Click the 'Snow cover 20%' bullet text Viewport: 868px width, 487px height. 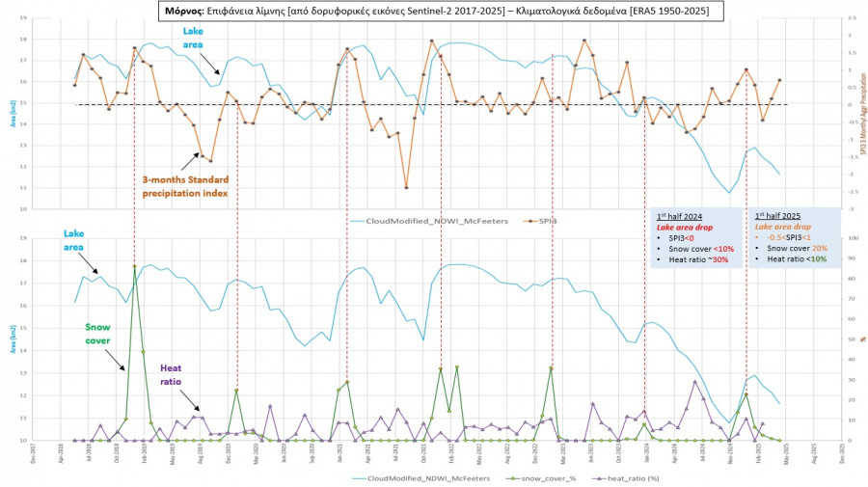click(796, 248)
